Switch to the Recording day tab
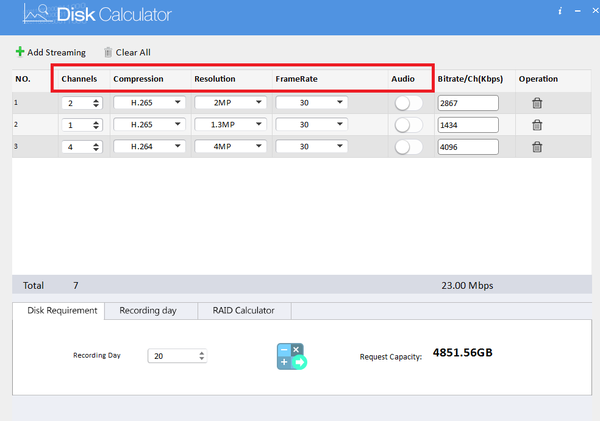Screen dimensions: 600x421 [148, 311]
